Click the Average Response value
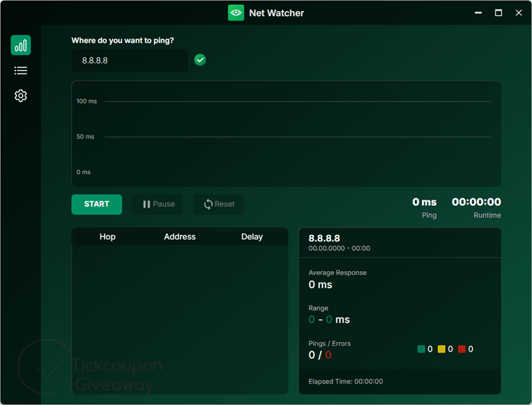The width and height of the screenshot is (532, 405). (321, 285)
